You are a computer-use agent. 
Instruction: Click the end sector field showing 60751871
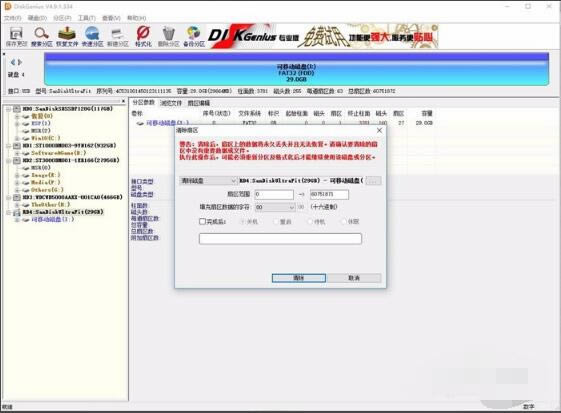[329, 194]
